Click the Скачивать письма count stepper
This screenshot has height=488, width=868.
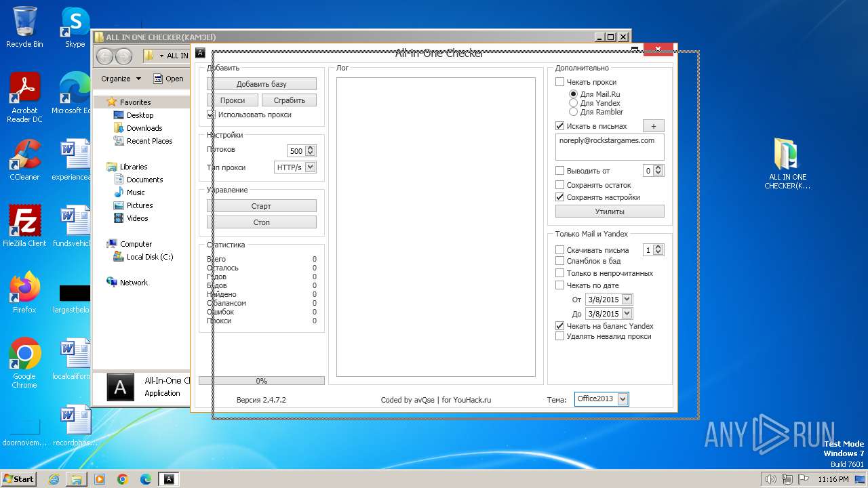[658, 250]
